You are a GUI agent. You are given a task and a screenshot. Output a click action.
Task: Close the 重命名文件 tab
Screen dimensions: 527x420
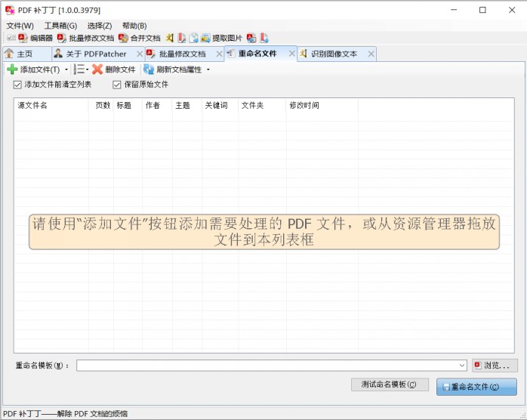[292, 54]
